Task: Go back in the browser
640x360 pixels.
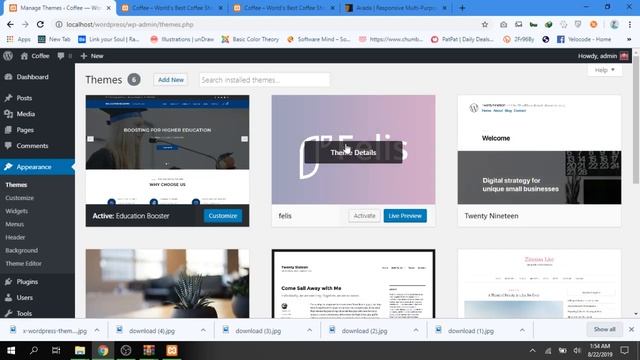Action: [10, 24]
